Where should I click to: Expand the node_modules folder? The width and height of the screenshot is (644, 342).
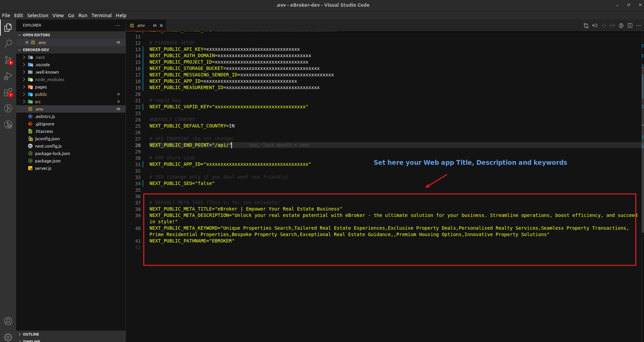[x=71, y=79]
